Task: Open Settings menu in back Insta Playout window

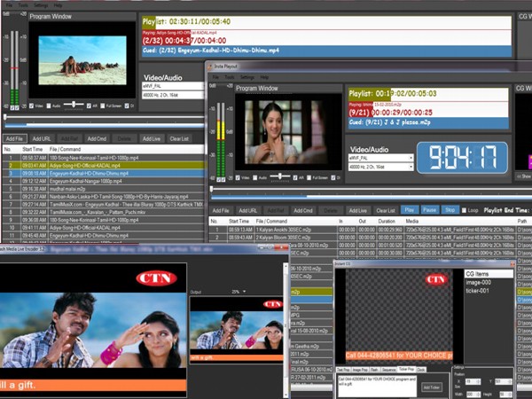Action: (x=41, y=5)
